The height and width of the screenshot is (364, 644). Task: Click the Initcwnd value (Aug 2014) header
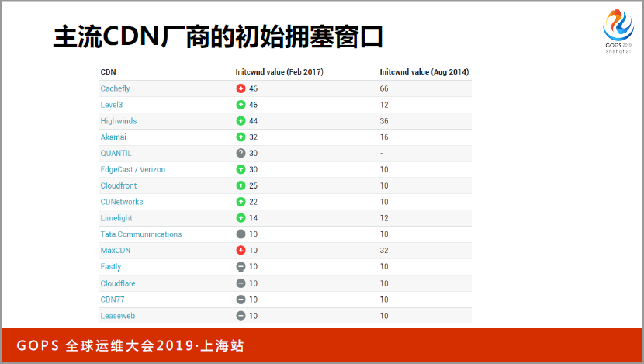tap(424, 72)
